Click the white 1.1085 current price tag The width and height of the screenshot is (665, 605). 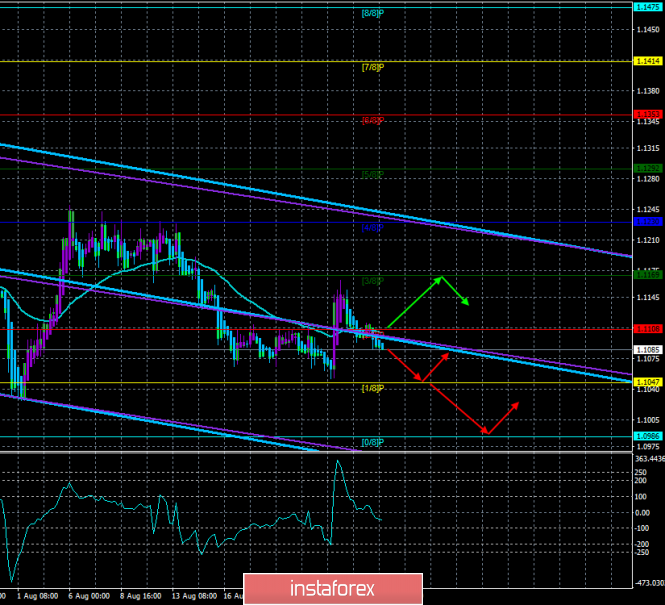click(x=646, y=349)
